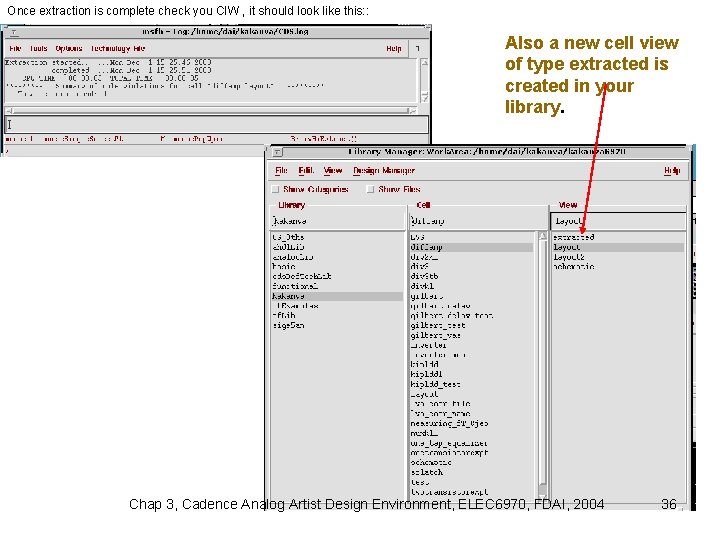The height and width of the screenshot is (540, 720).
Task: Open the Edit menu in Library Manager
Action: (306, 170)
